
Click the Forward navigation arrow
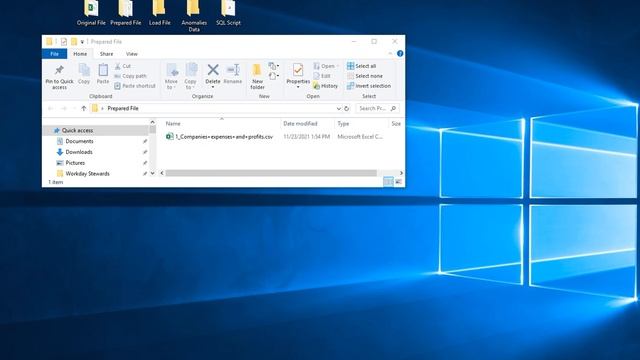(x=64, y=108)
